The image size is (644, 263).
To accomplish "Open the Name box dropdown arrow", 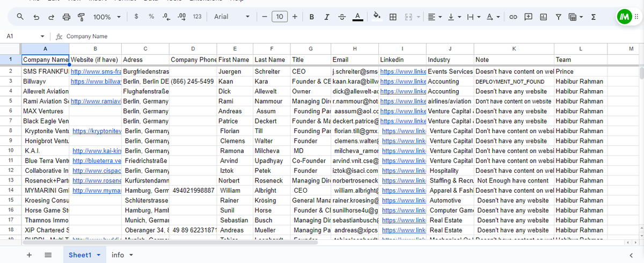I will pyautogui.click(x=43, y=36).
